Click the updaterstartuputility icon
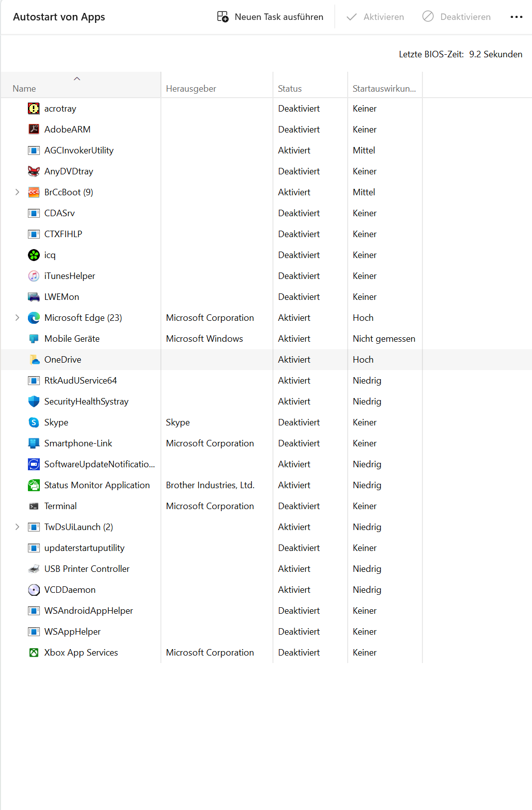 click(33, 548)
